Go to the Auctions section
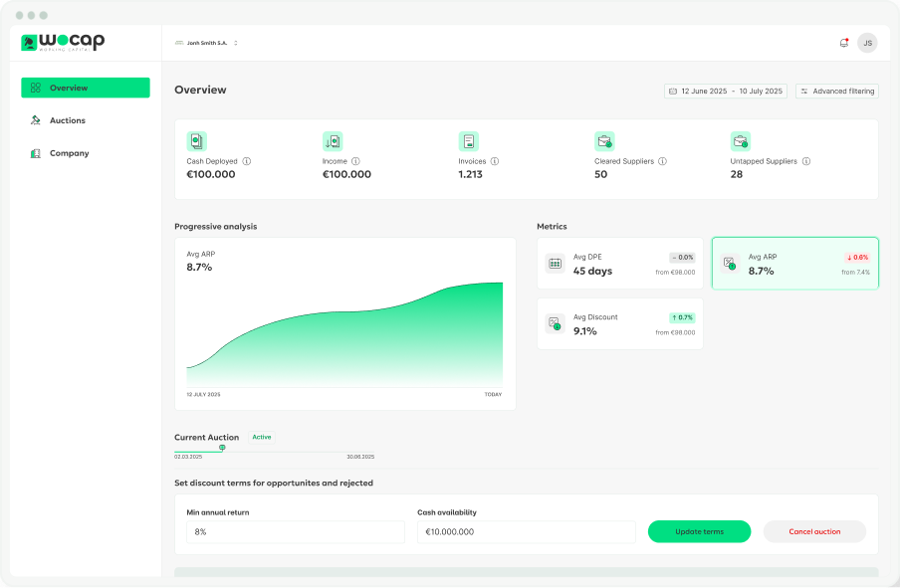 tap(68, 120)
